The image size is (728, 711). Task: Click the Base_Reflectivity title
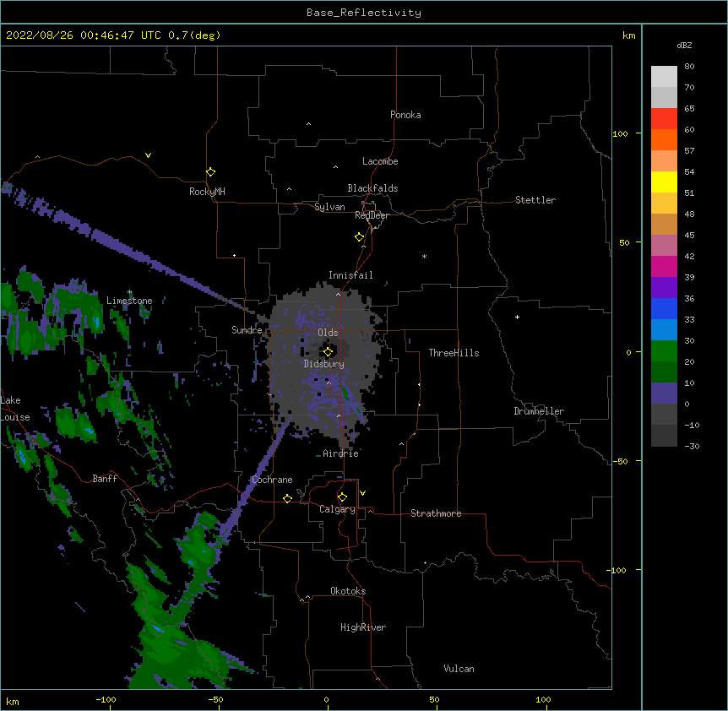(364, 13)
